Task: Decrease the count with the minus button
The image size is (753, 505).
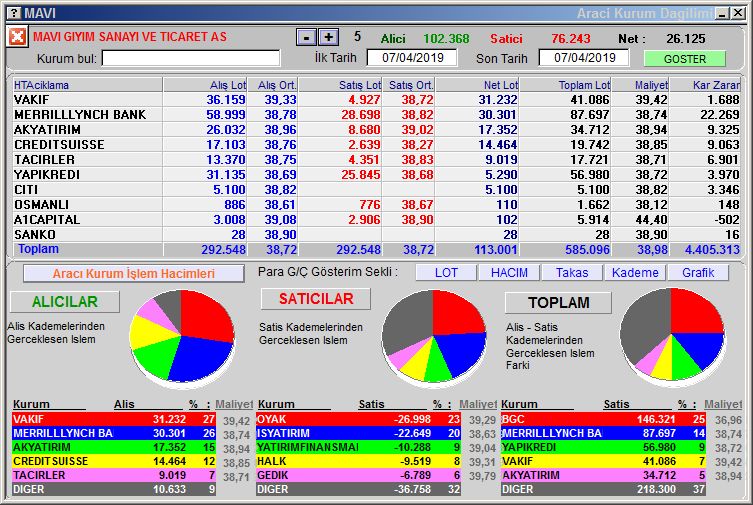Action: [x=306, y=37]
